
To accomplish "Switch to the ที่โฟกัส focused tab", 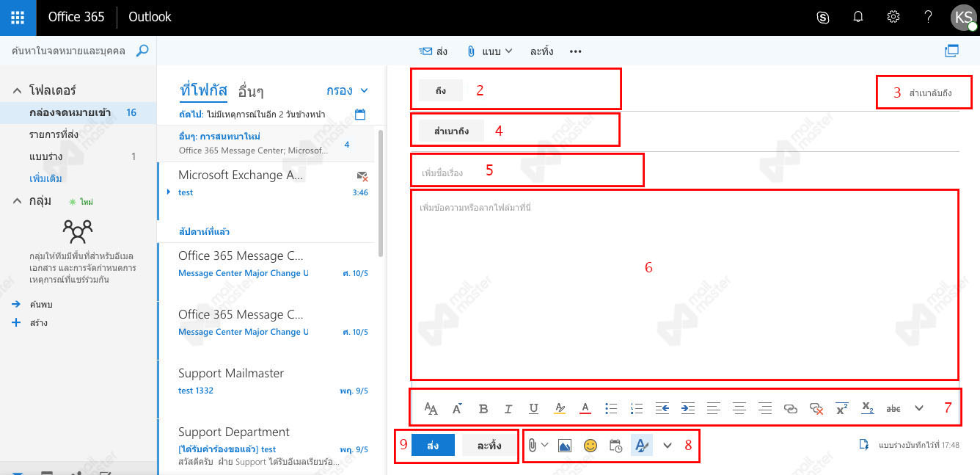I will click(203, 90).
